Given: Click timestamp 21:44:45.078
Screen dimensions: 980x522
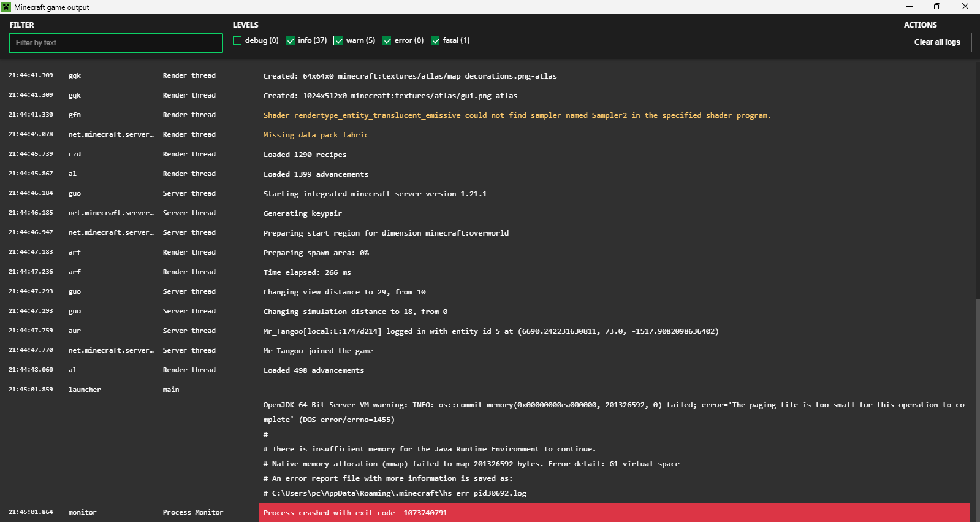Looking at the screenshot, I should (x=31, y=134).
